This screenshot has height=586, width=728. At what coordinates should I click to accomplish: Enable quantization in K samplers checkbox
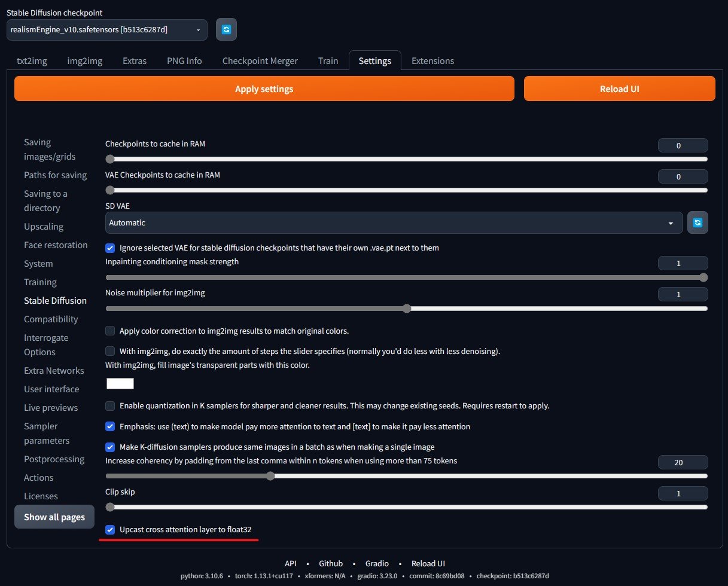[110, 406]
